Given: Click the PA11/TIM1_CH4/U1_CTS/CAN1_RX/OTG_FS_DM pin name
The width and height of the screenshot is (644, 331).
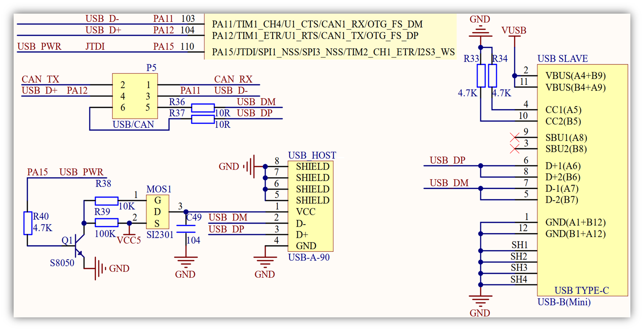Looking at the screenshot, I should (x=317, y=24).
